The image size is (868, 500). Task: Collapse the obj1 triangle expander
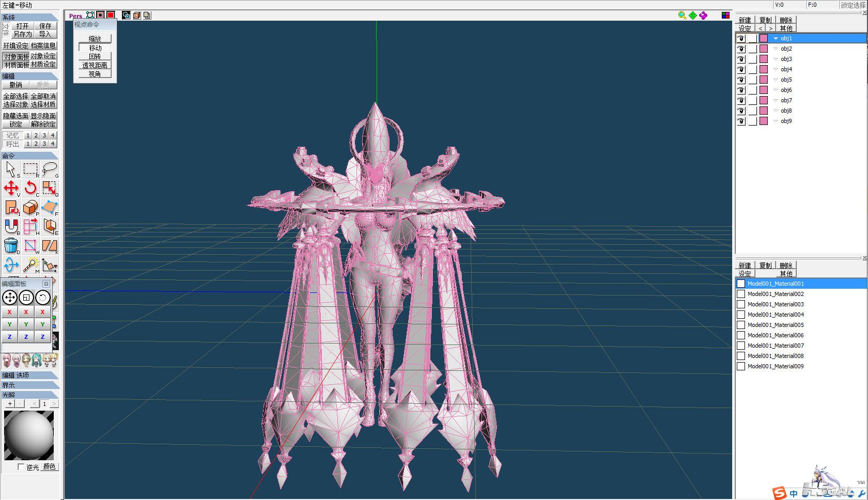point(776,38)
